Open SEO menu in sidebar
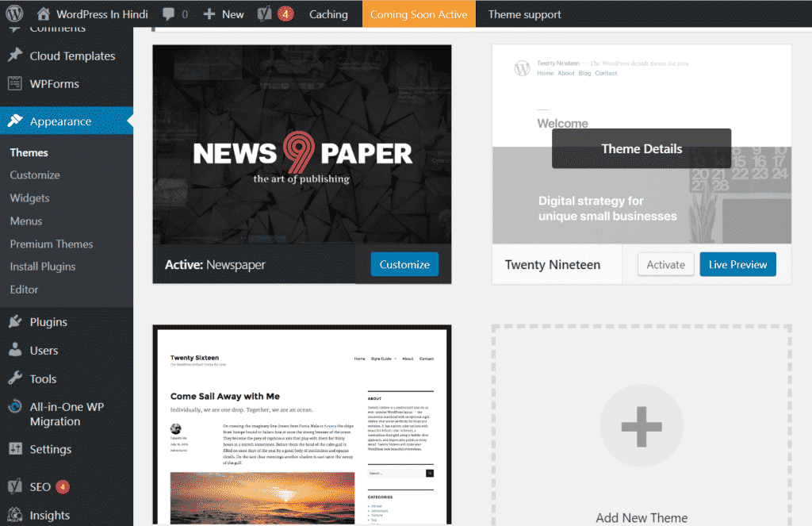 pyautogui.click(x=40, y=486)
